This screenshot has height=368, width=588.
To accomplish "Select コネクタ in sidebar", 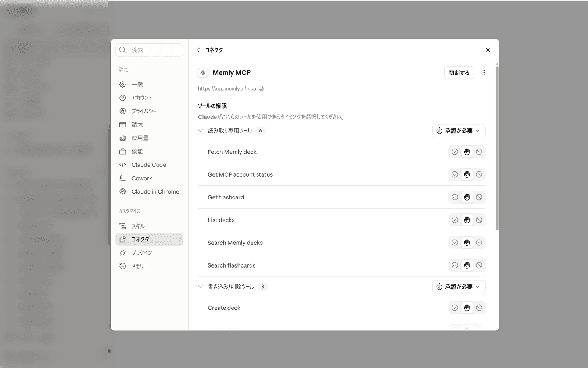I will 149,239.
